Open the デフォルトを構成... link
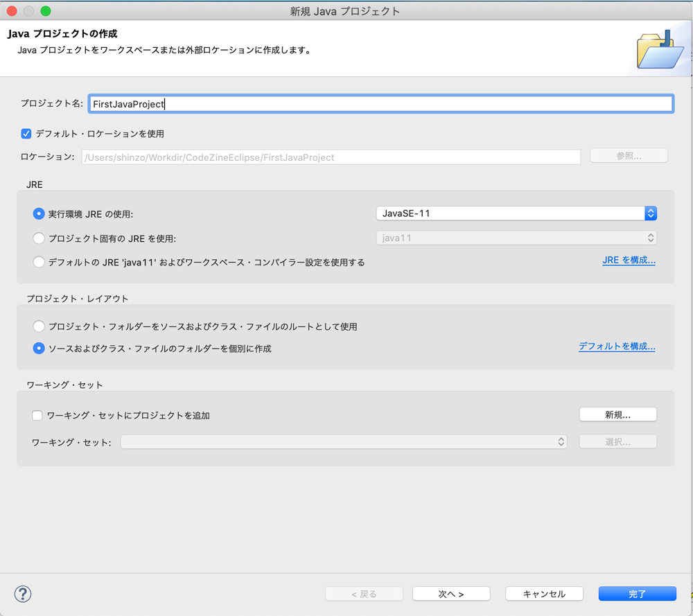Image resolution: width=693 pixels, height=616 pixels. click(x=617, y=346)
